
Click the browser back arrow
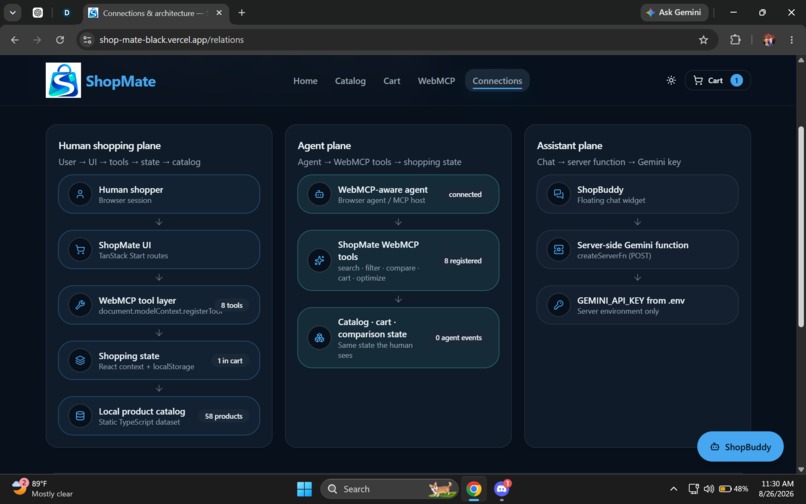(14, 40)
